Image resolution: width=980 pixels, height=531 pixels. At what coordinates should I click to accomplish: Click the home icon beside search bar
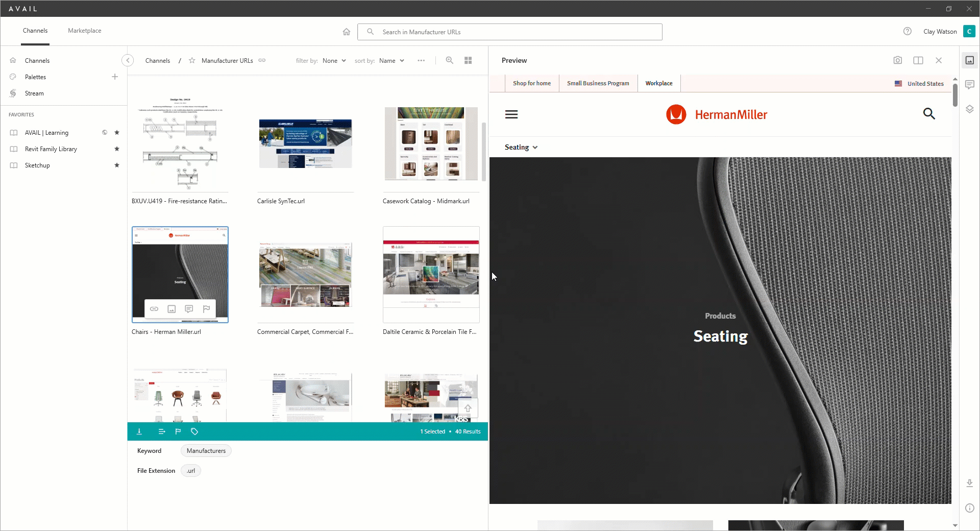click(347, 32)
